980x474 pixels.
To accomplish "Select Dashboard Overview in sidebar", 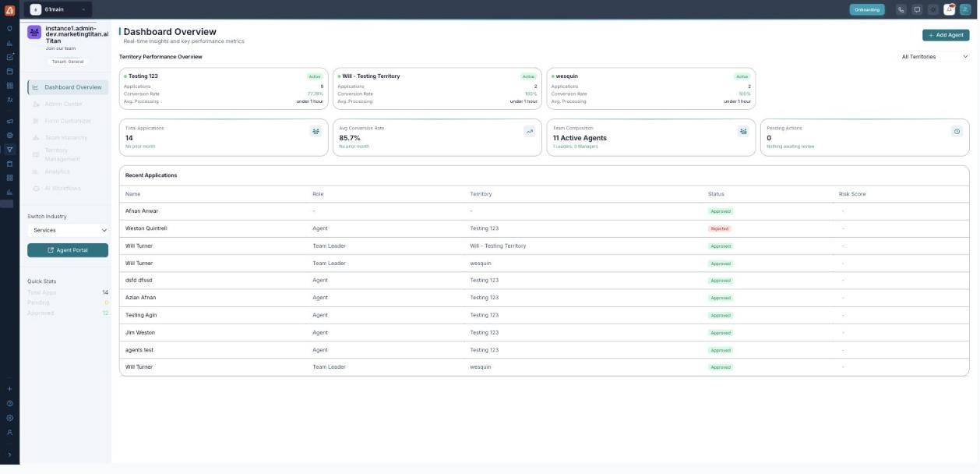I will pyautogui.click(x=68, y=87).
